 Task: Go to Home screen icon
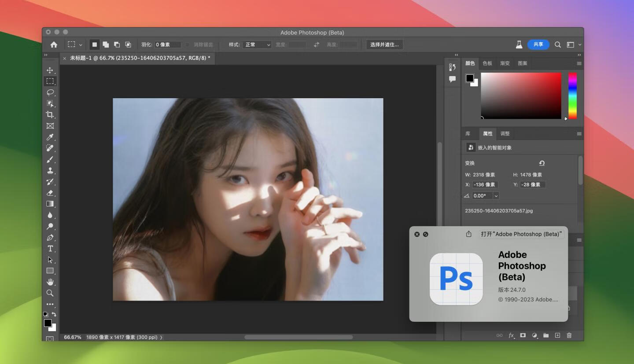[54, 44]
